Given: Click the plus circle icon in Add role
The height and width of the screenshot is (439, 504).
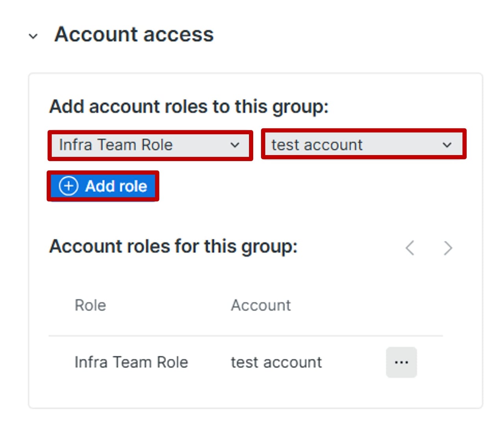Looking at the screenshot, I should point(69,186).
